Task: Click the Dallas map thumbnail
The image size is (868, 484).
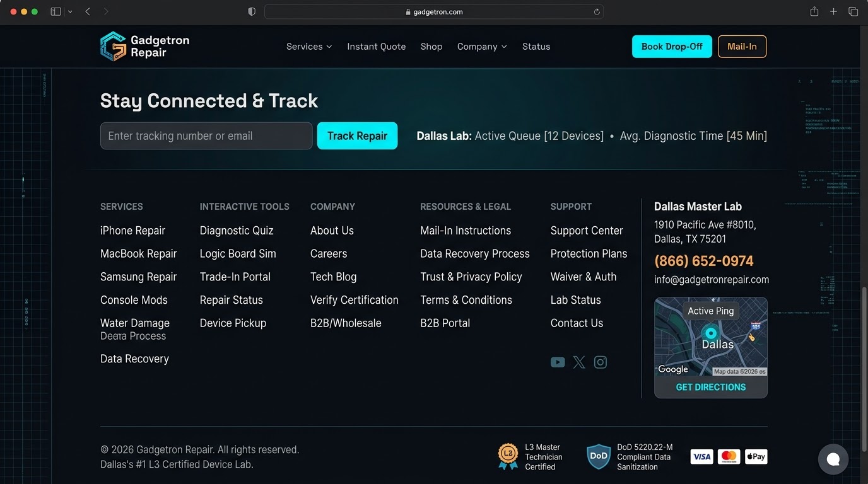Action: point(711,337)
